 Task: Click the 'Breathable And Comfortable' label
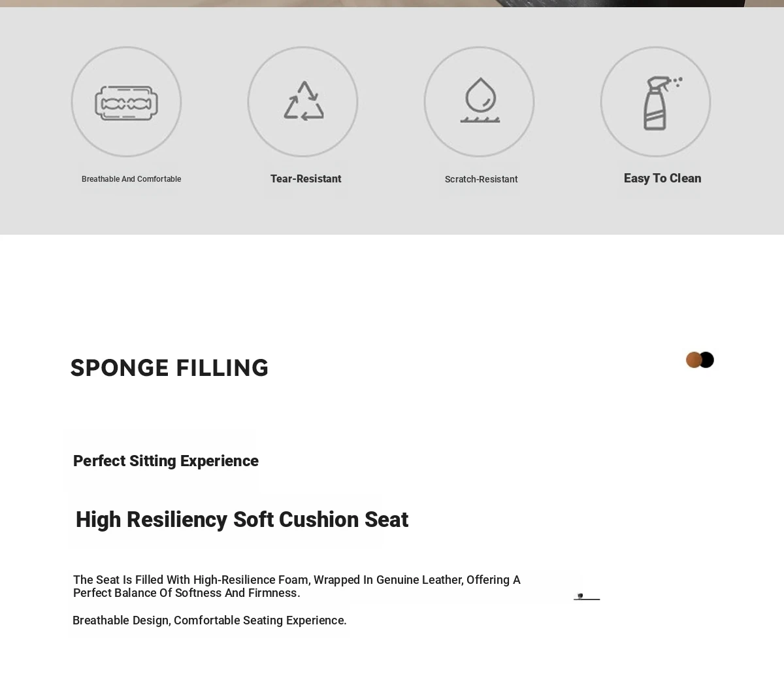click(131, 179)
